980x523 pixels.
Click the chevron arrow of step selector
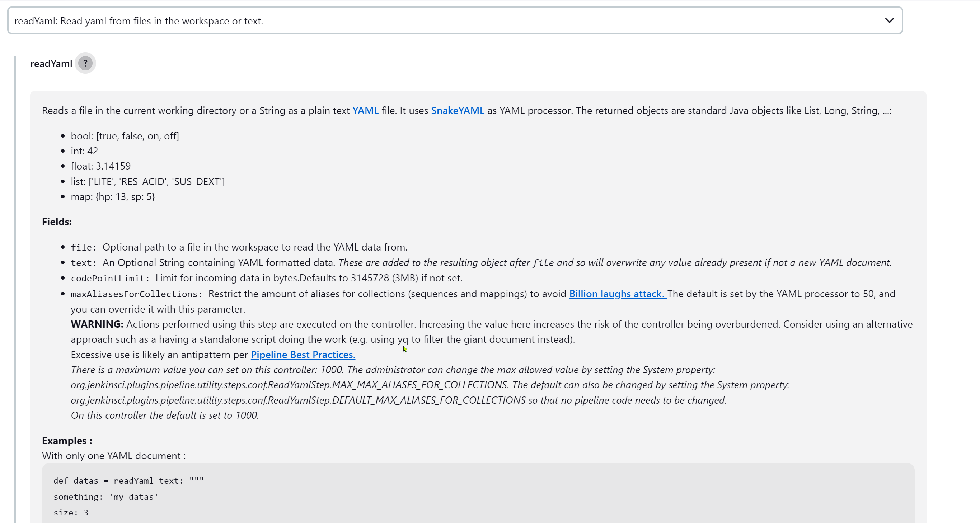(x=889, y=20)
